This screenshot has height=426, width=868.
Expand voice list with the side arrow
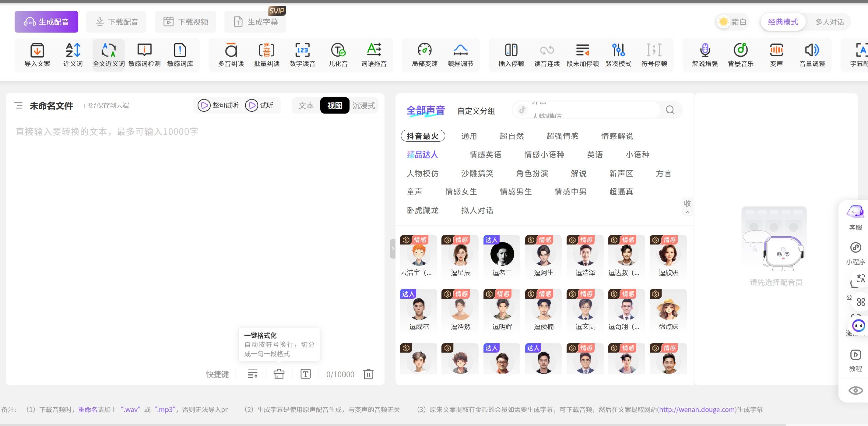point(392,248)
